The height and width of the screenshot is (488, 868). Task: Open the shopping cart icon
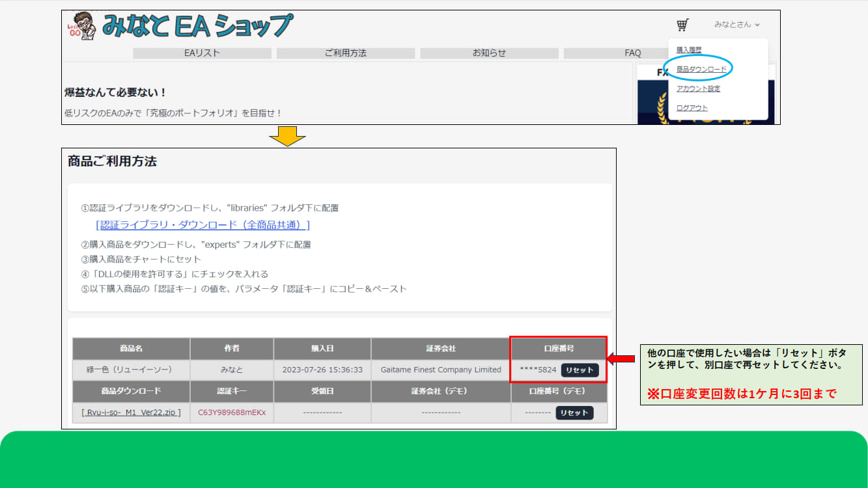[x=682, y=25]
